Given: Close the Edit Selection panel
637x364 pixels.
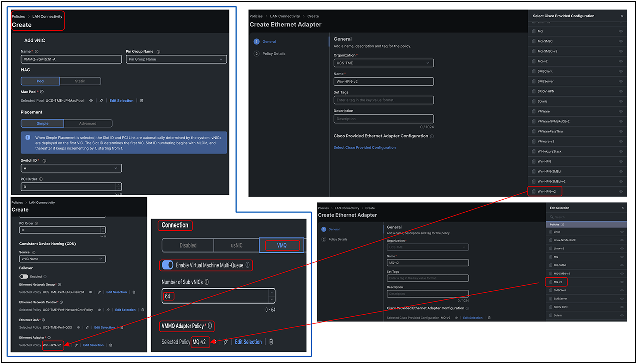Looking at the screenshot, I should [623, 208].
